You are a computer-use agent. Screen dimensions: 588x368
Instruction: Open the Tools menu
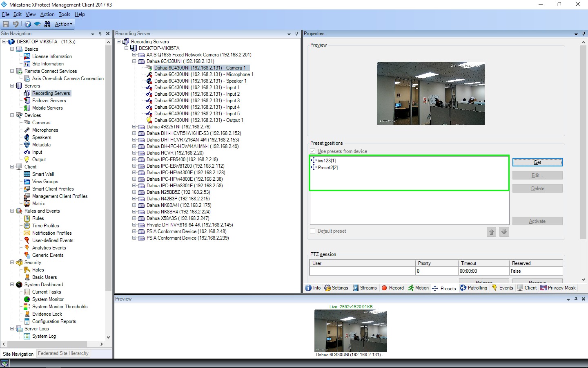point(65,14)
